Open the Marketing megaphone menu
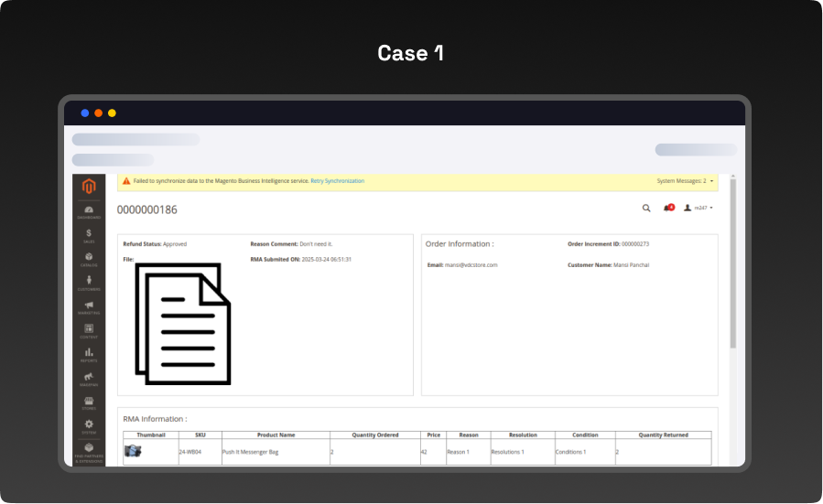This screenshot has width=823, height=504. coord(89,307)
